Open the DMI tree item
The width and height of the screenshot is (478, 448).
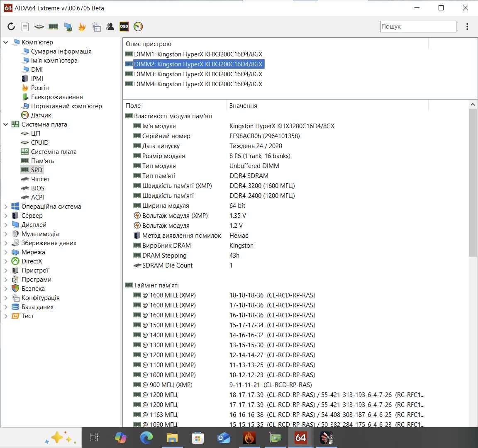point(37,70)
